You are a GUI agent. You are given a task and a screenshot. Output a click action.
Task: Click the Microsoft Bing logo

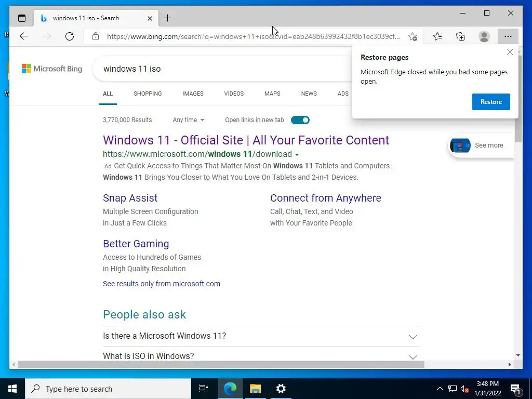tap(52, 69)
